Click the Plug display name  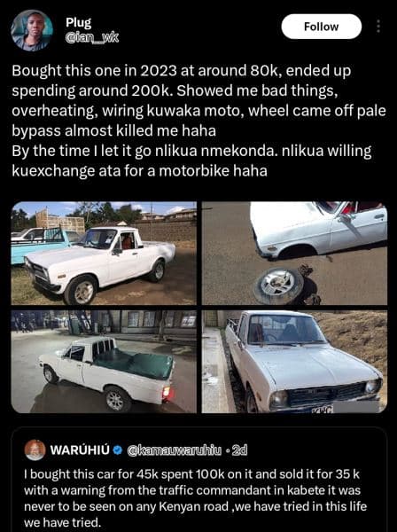point(78,22)
